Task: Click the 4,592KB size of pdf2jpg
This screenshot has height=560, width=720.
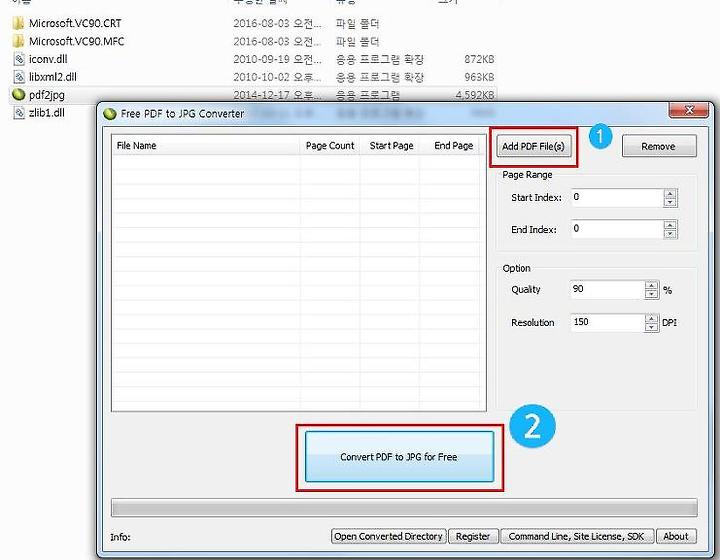Action: coord(475,95)
